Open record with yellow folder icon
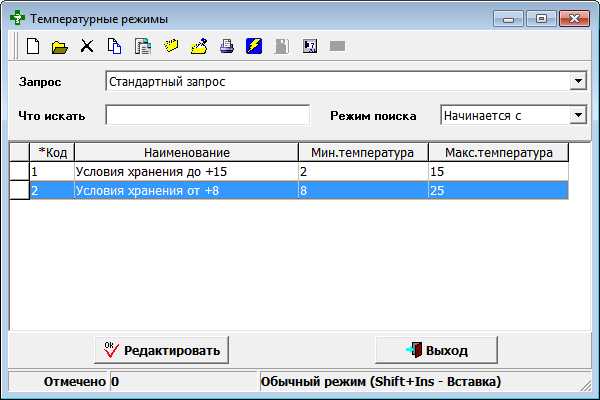The width and height of the screenshot is (600, 400). pyautogui.click(x=60, y=46)
